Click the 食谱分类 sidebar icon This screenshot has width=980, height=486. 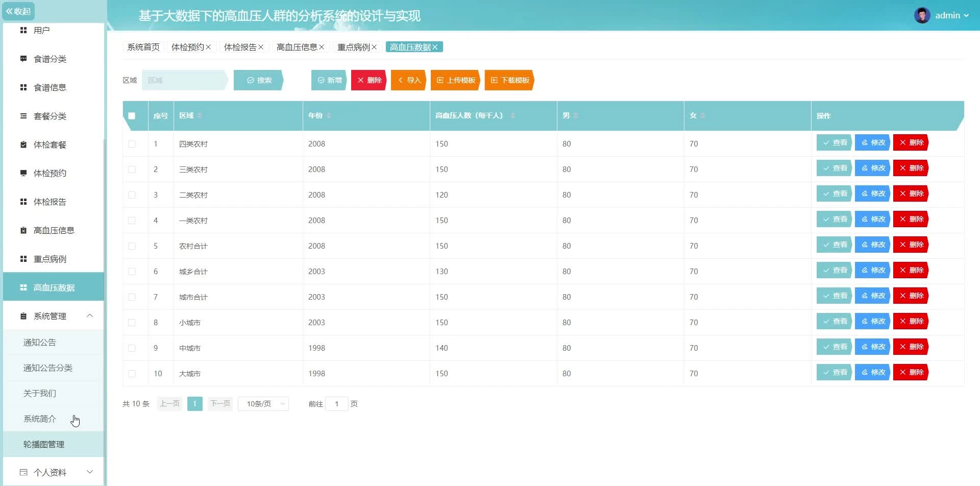(x=23, y=59)
